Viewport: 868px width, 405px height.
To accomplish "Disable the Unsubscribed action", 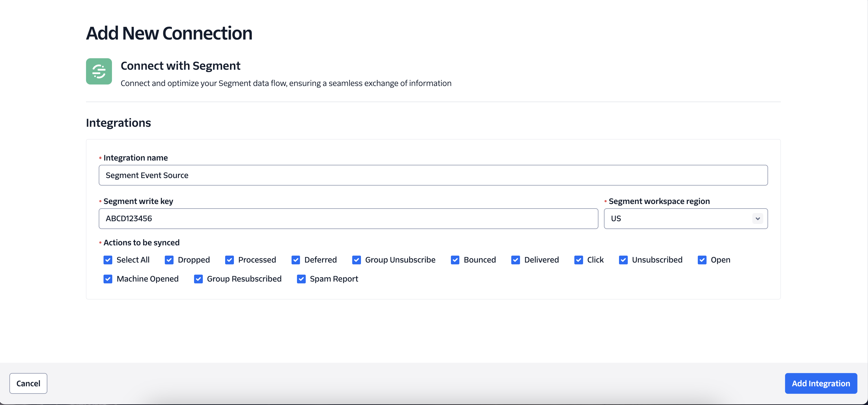I will pyautogui.click(x=623, y=260).
